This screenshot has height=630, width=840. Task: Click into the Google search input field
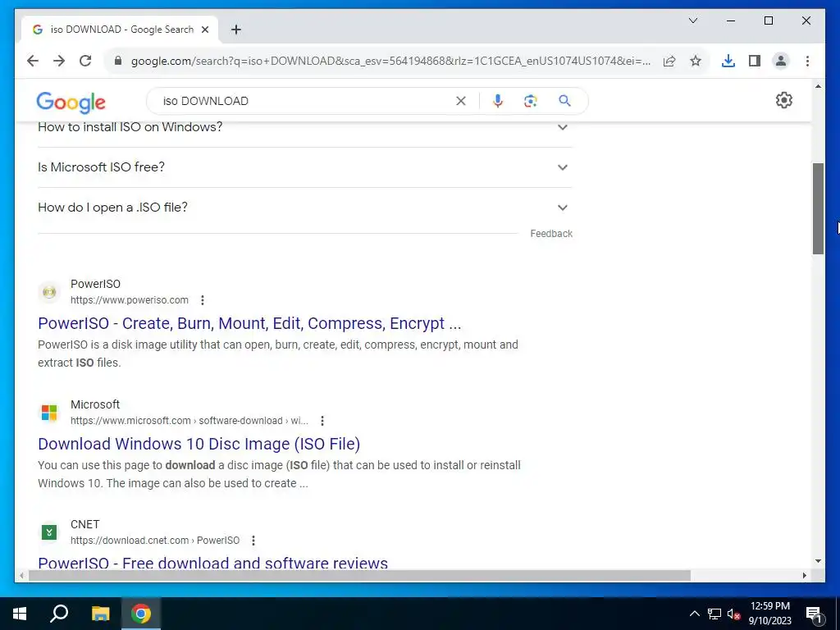tap(305, 101)
